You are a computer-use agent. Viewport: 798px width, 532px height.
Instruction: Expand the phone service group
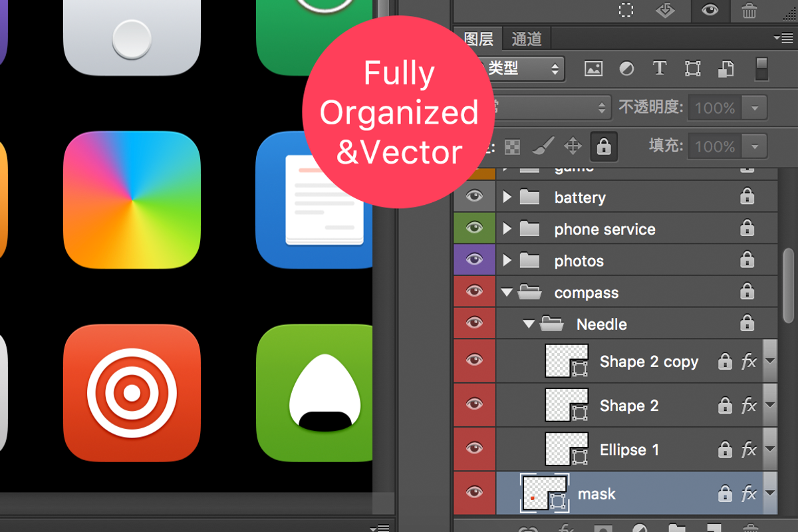coord(507,229)
